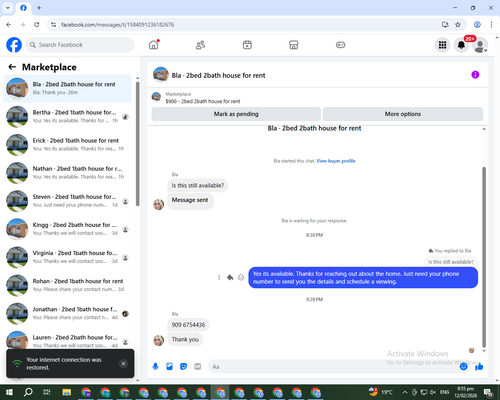500x400 pixels.
Task: Open the Facebook logo home link
Action: point(14,45)
